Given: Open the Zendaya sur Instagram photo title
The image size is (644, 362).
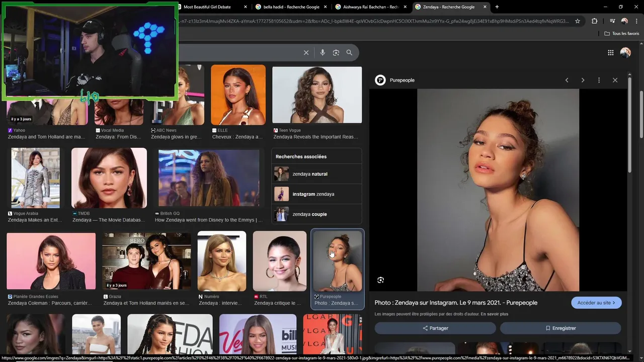Looking at the screenshot, I should click(x=456, y=303).
